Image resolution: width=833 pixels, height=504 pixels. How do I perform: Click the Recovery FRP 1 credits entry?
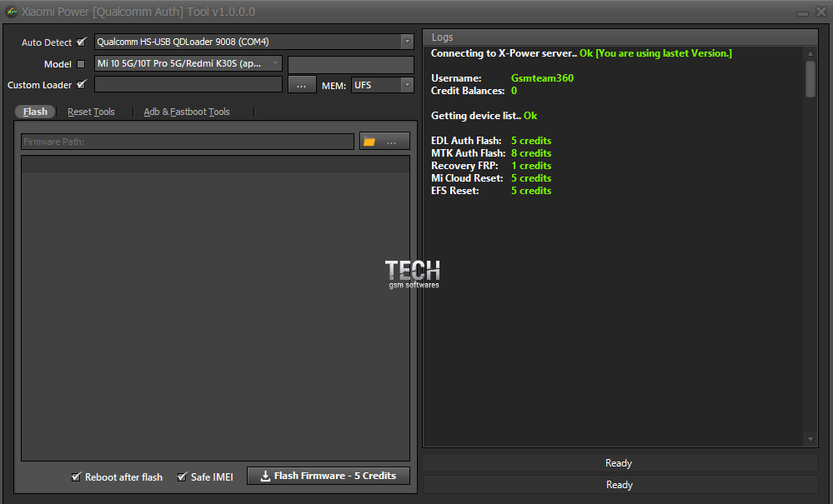(491, 166)
